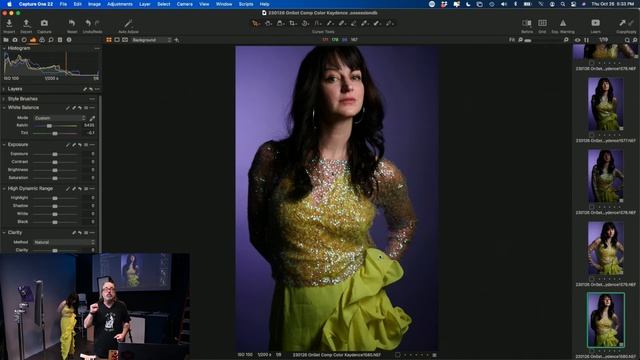The height and width of the screenshot is (360, 640).
Task: Click the Auto Adjust wand icon
Action: [x=128, y=23]
